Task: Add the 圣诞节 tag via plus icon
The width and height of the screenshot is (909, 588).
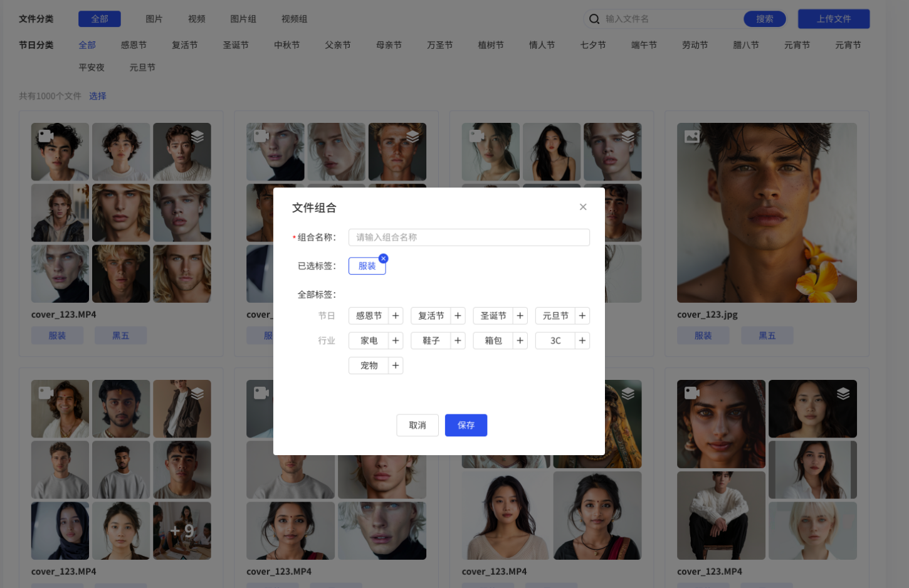Action: point(520,316)
